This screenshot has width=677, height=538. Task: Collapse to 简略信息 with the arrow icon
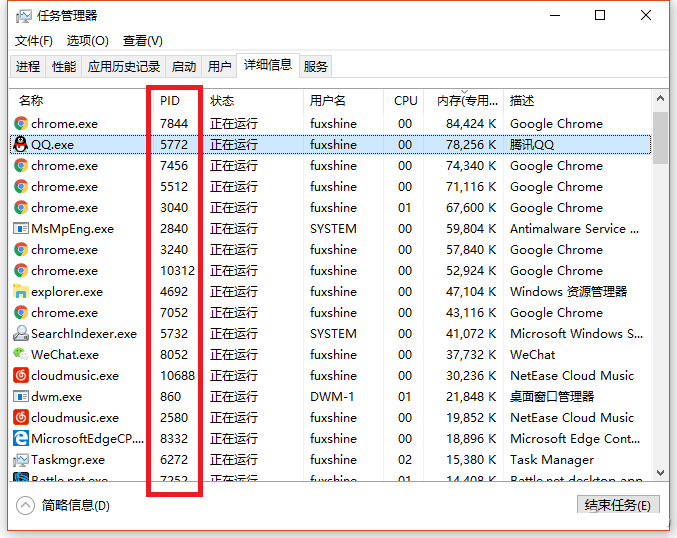click(25, 506)
